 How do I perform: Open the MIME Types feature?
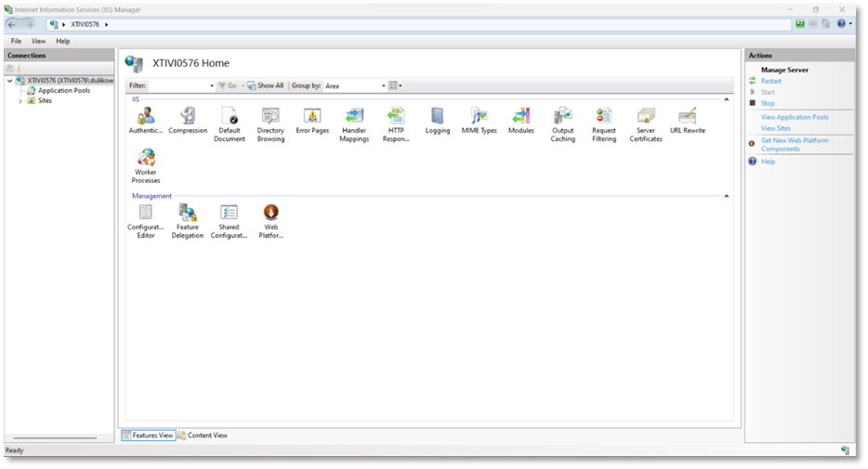pyautogui.click(x=480, y=117)
